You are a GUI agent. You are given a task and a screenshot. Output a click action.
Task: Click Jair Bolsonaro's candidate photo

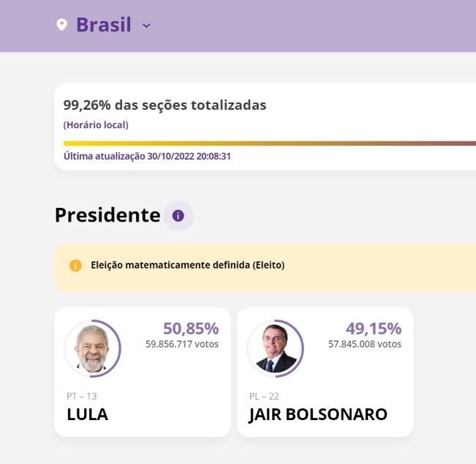(276, 349)
